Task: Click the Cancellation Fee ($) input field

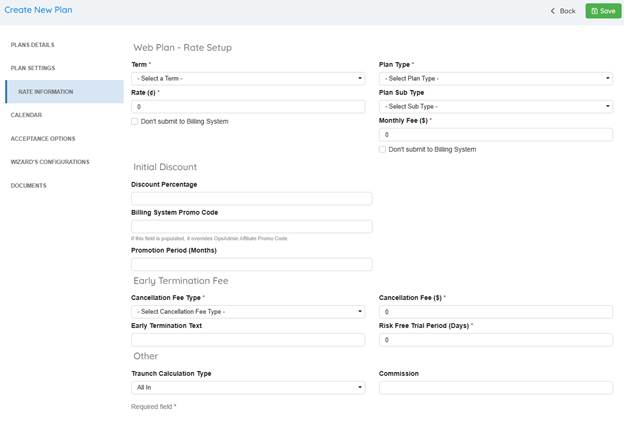Action: 496,312
